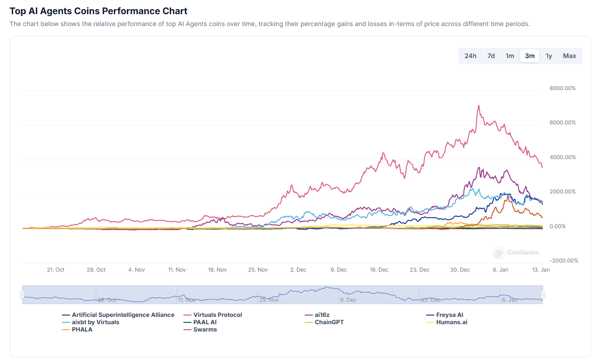Switch to the 7d time period
Viewport: 598px width, 364px height.
[x=491, y=55]
